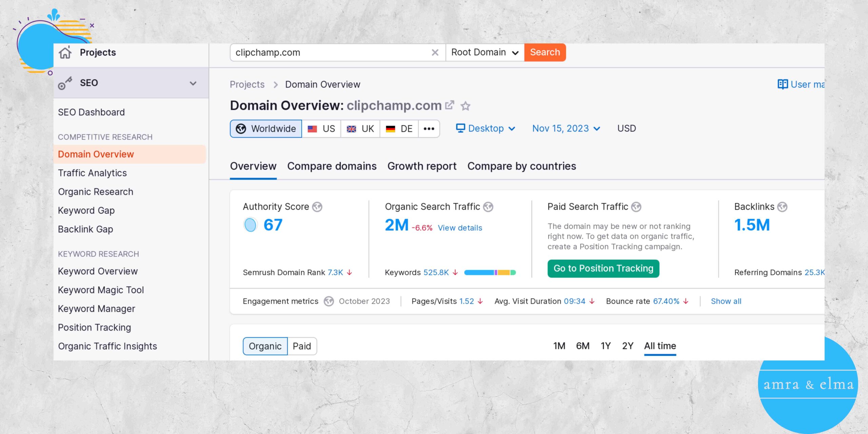This screenshot has height=434, width=868.
Task: Set chart range to 6M
Action: click(583, 346)
